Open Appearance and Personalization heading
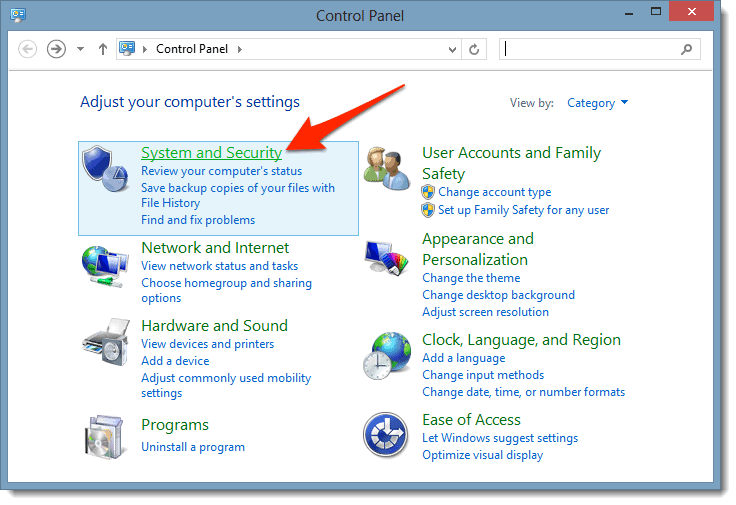 tap(478, 249)
